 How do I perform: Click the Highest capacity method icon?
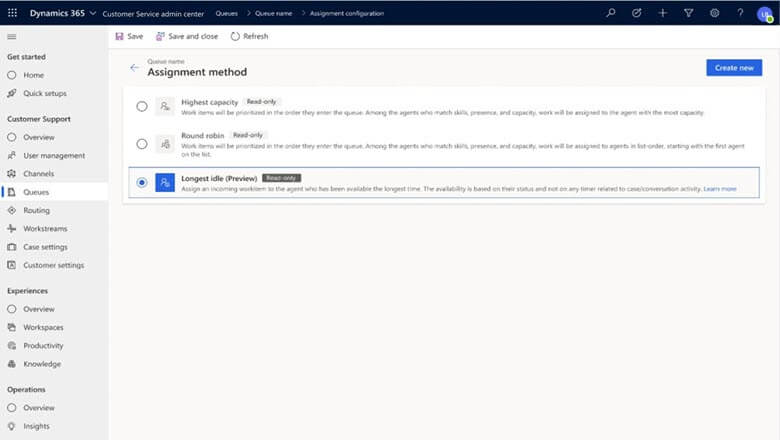click(x=165, y=106)
